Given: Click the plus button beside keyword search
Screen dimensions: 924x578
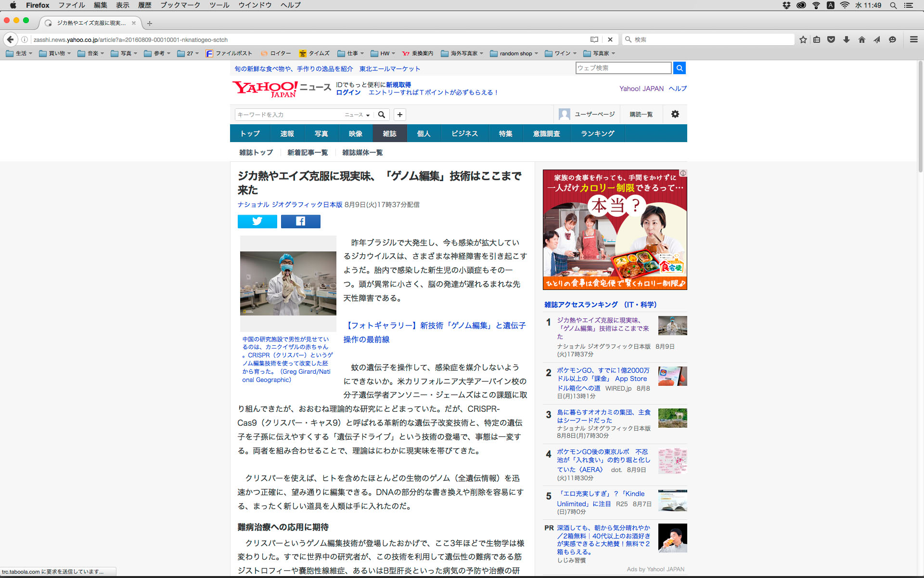Looking at the screenshot, I should click(x=399, y=115).
